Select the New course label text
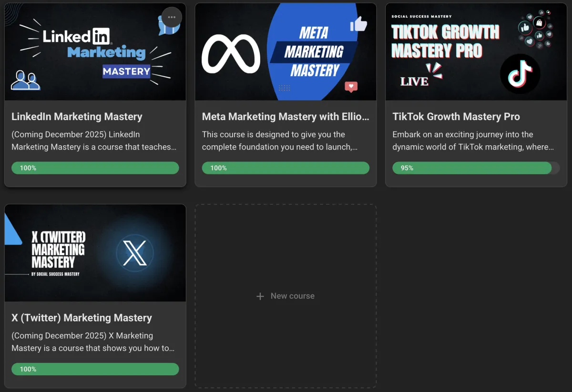572x392 pixels. (x=293, y=296)
